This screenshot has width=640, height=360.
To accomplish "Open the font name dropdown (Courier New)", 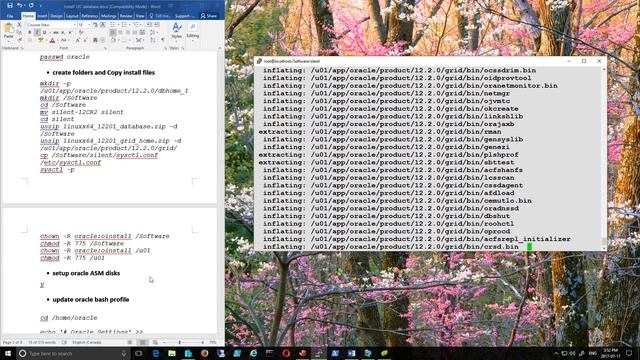I will pos(74,25).
